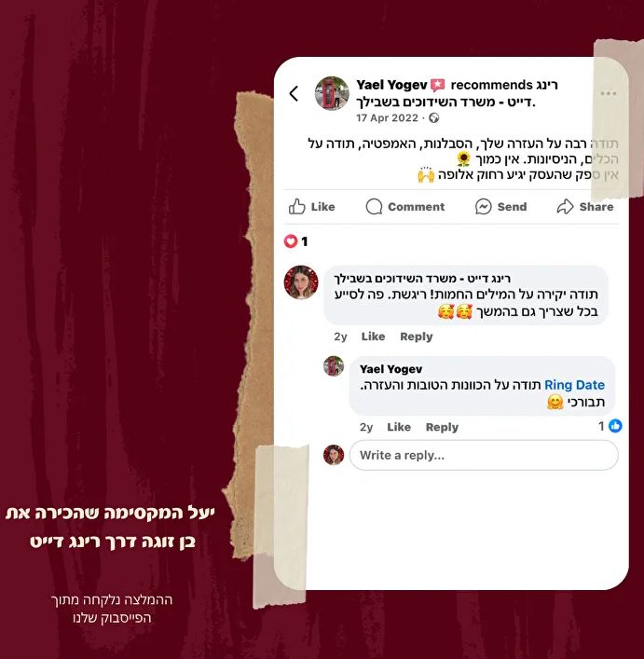This screenshot has width=644, height=659.
Task: Send the post via the Messenger icon
Action: pyautogui.click(x=500, y=206)
